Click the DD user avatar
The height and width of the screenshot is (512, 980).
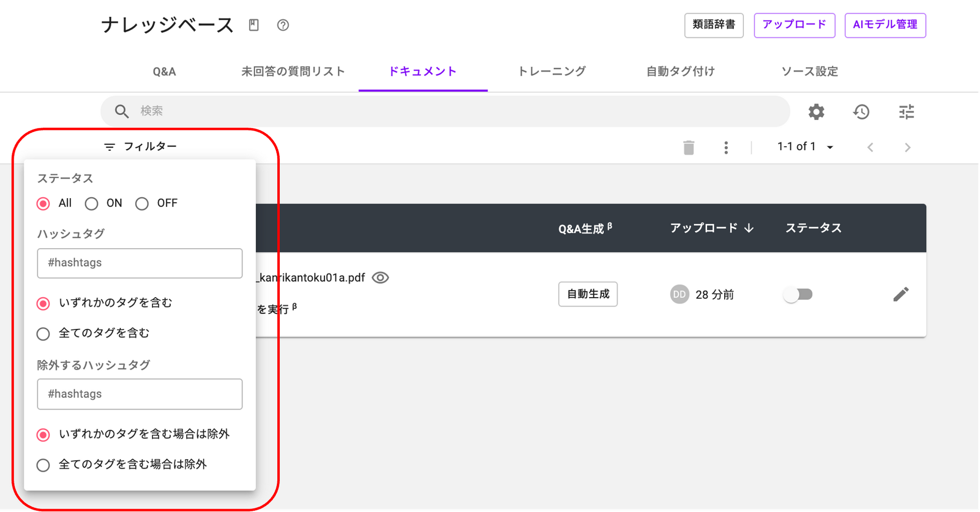pos(679,294)
